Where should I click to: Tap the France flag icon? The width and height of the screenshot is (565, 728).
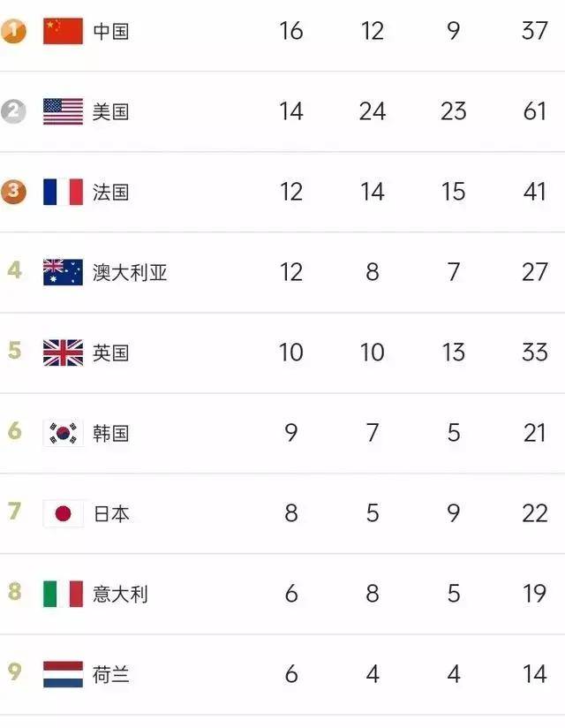click(x=63, y=192)
